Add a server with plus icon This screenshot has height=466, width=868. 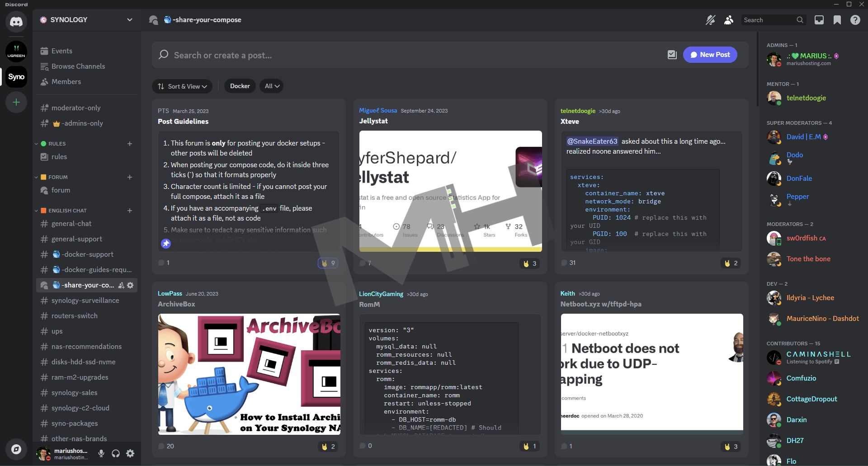tap(16, 102)
